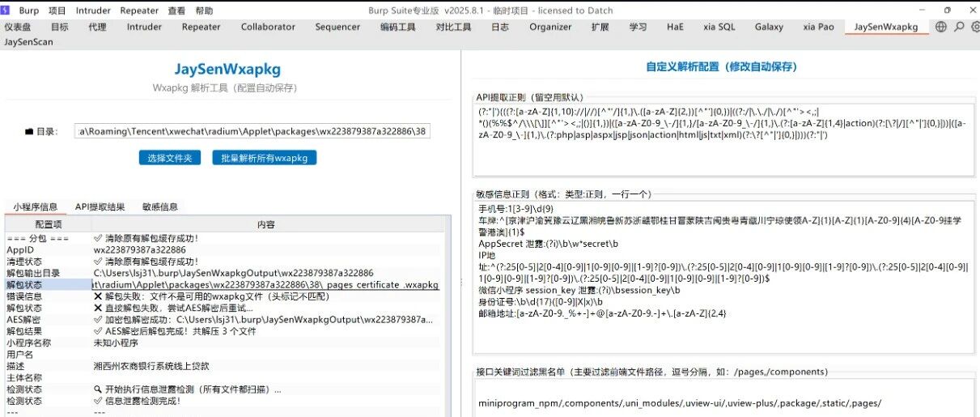
Task: Switch to the 学习 tab
Action: (x=638, y=27)
